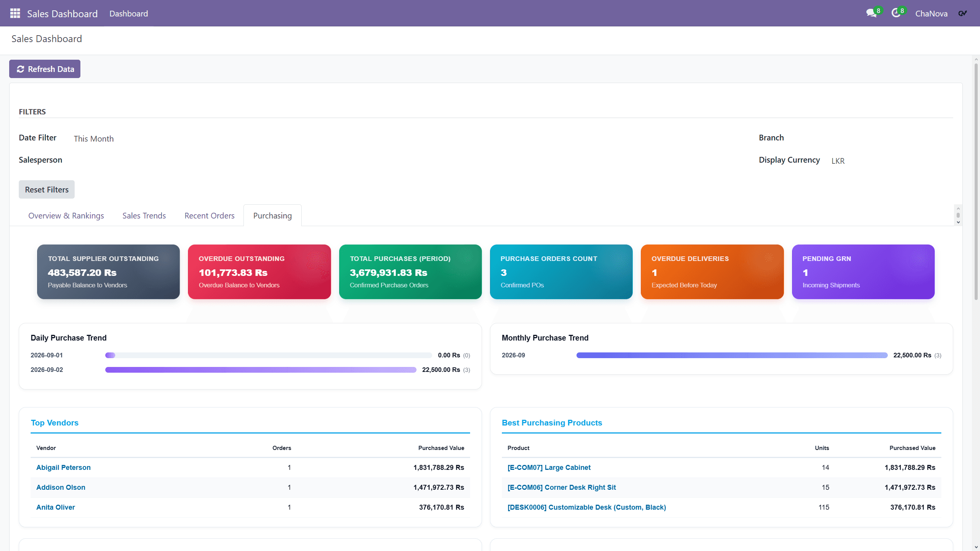This screenshot has height=551, width=980.
Task: Open the apps grid menu icon
Action: tap(15, 13)
